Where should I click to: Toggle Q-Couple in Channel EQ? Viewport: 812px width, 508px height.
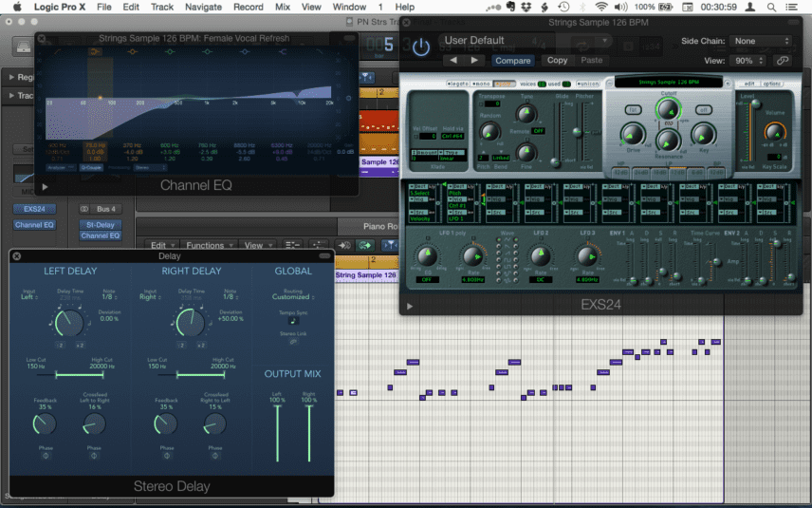(x=91, y=168)
